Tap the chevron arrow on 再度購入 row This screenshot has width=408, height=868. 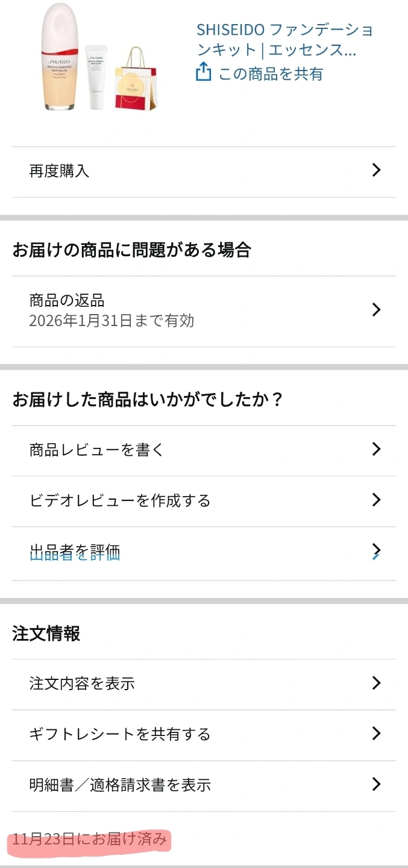click(377, 171)
